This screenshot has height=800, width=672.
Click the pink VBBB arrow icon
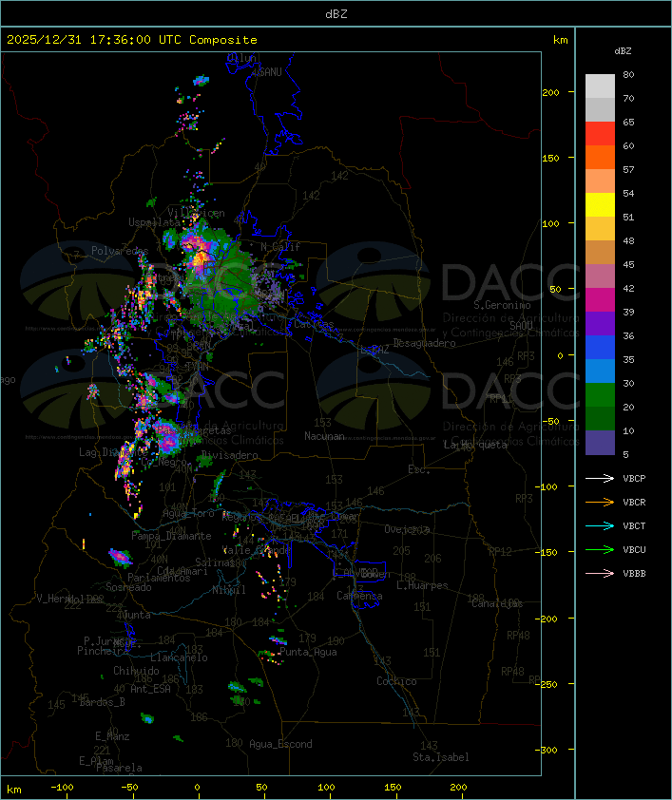click(600, 574)
